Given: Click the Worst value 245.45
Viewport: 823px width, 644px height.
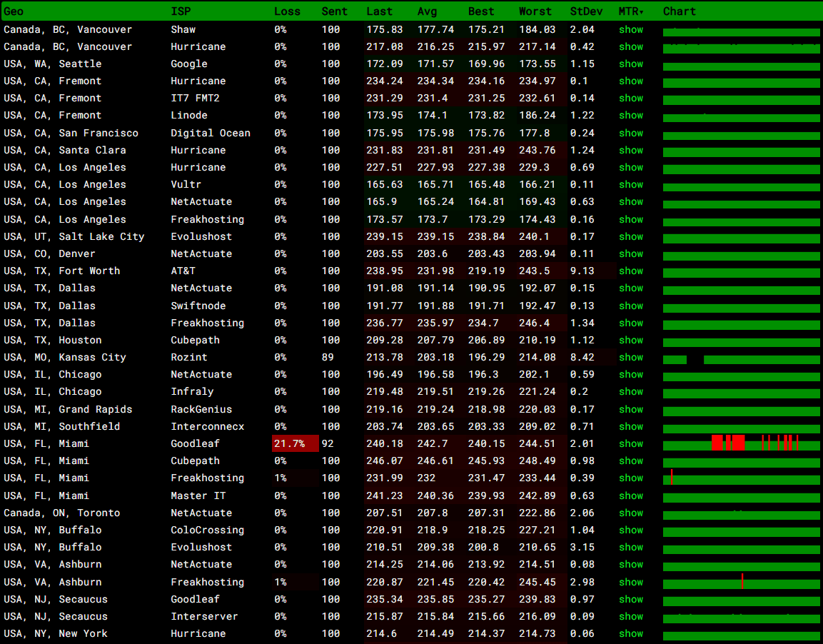Looking at the screenshot, I should tap(537, 582).
